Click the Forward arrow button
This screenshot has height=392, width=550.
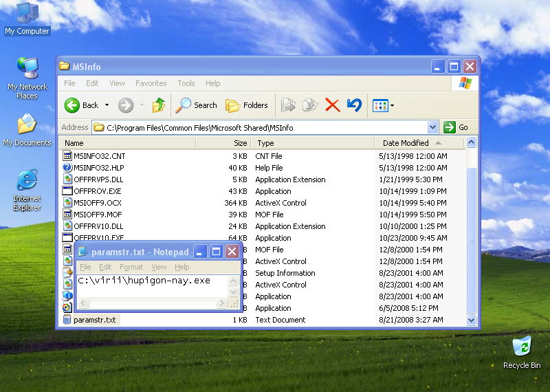coord(126,105)
